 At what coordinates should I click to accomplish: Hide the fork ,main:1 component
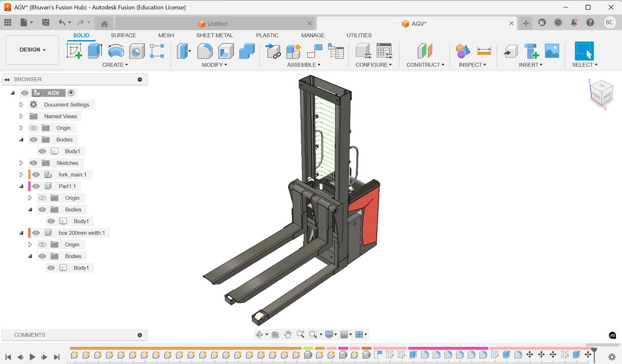click(36, 174)
